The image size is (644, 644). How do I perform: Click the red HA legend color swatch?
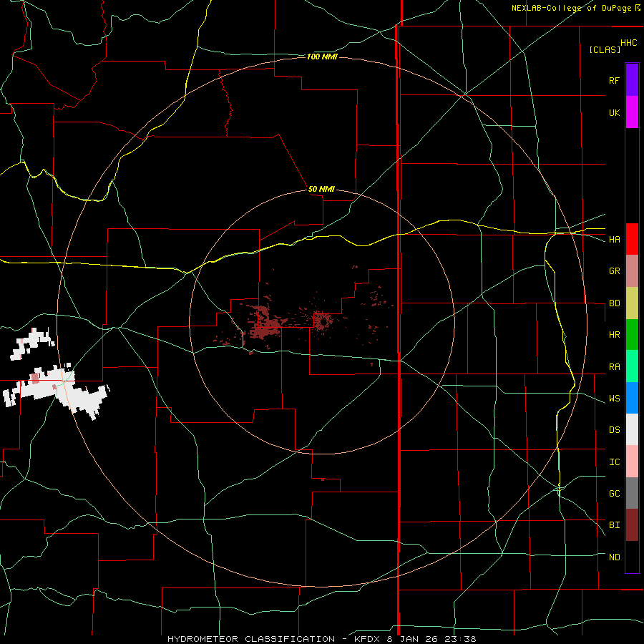click(632, 239)
